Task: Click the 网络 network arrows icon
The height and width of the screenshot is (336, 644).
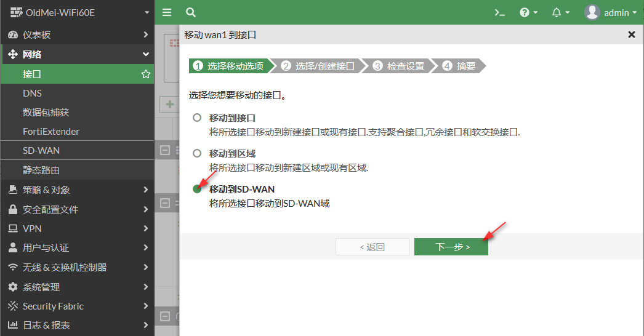Action: click(13, 54)
